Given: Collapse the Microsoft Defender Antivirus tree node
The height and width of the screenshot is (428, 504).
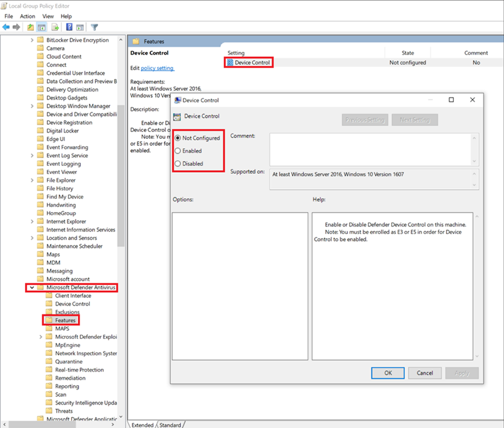Looking at the screenshot, I should click(x=32, y=287).
